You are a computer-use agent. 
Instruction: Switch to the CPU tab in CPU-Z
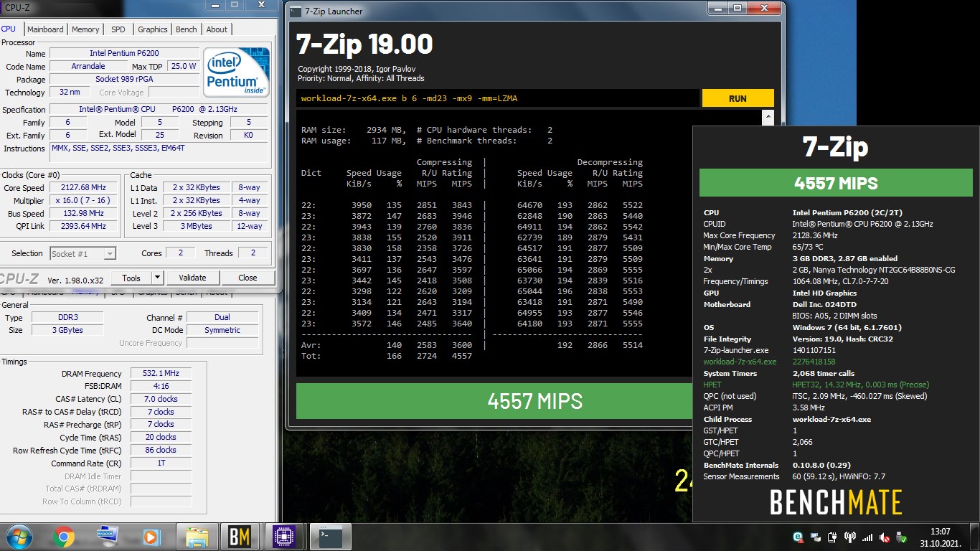(9, 29)
